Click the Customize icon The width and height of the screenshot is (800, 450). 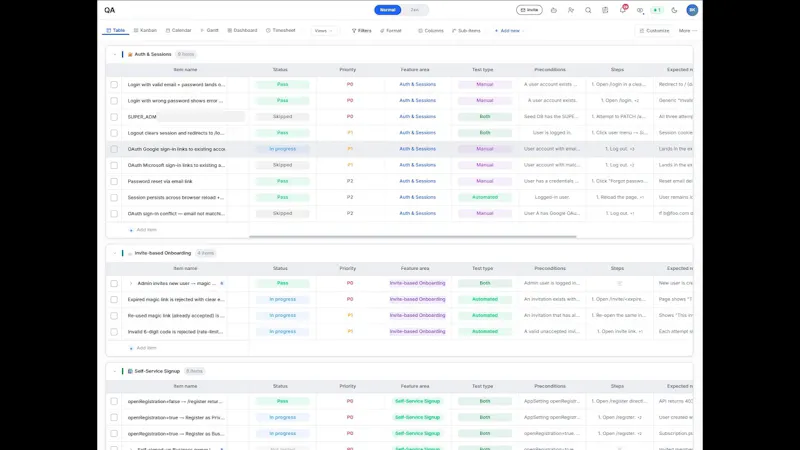click(642, 31)
